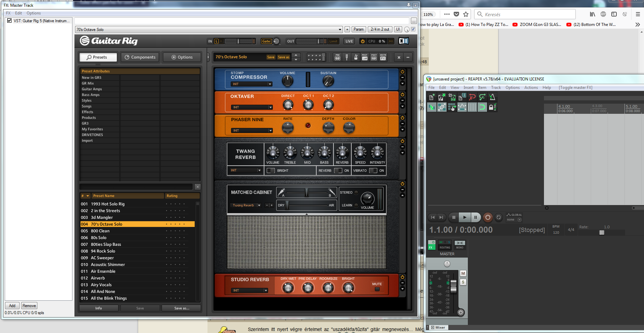
Task: Open REAPER Track menu
Action: point(496,88)
